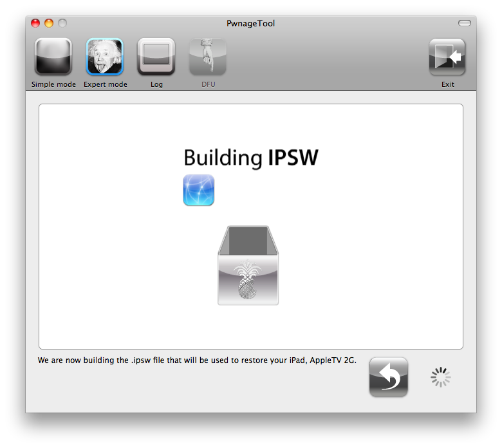Viewport: 502px width, 448px height.
Task: Click the yellow minimize window button
Action: point(49,23)
